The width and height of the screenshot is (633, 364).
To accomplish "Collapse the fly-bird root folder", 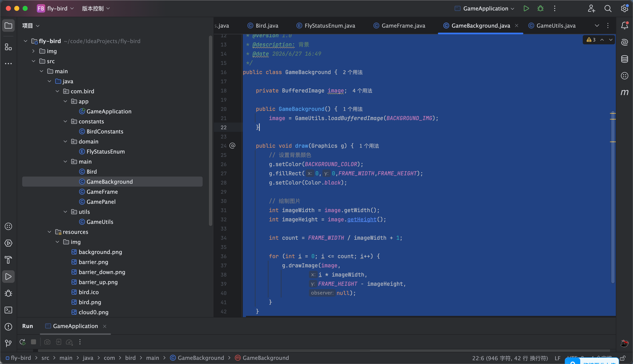I will click(x=26, y=41).
